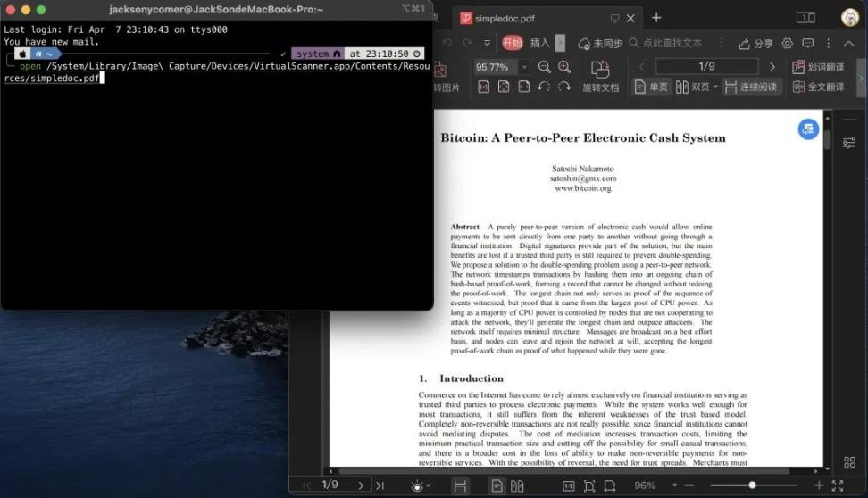Screen dimensions: 868x498
Task: Click the horizontal scrollbar in PDF viewer
Action: click(x=563, y=471)
